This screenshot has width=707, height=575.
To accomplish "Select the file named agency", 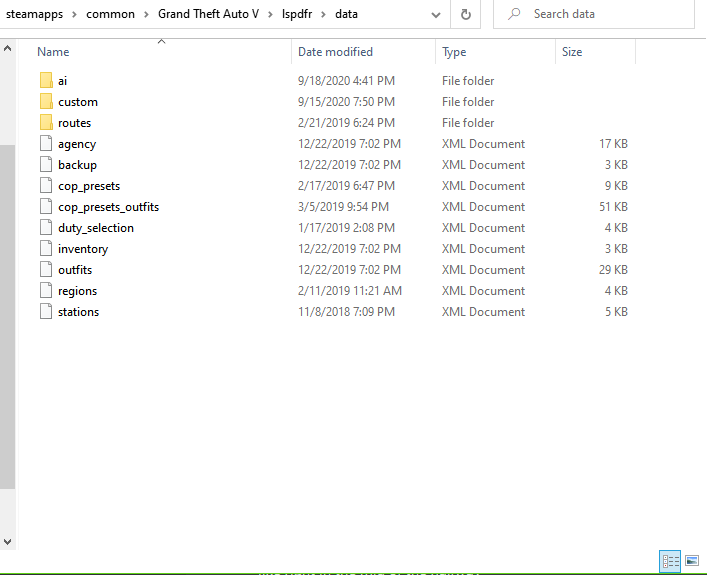I will click(77, 144).
